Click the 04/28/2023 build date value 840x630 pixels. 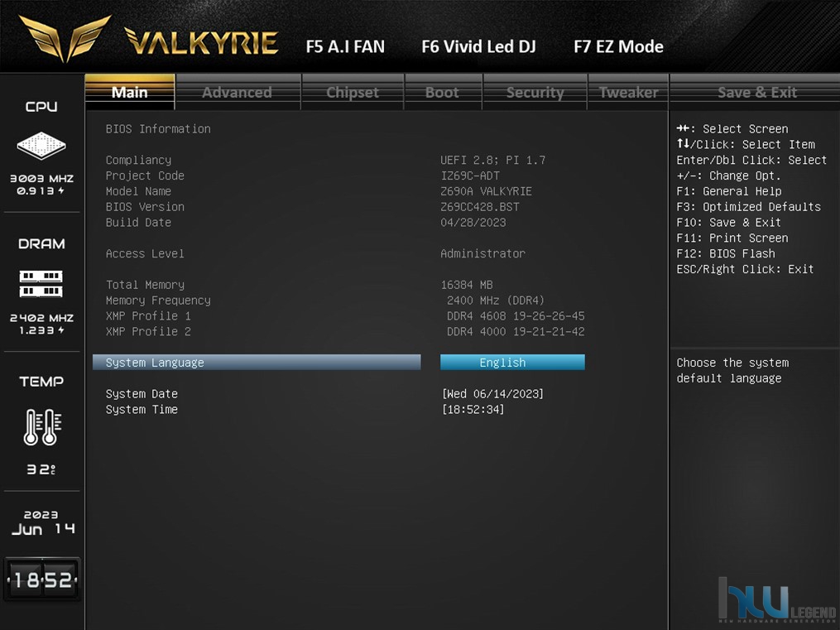(x=473, y=222)
